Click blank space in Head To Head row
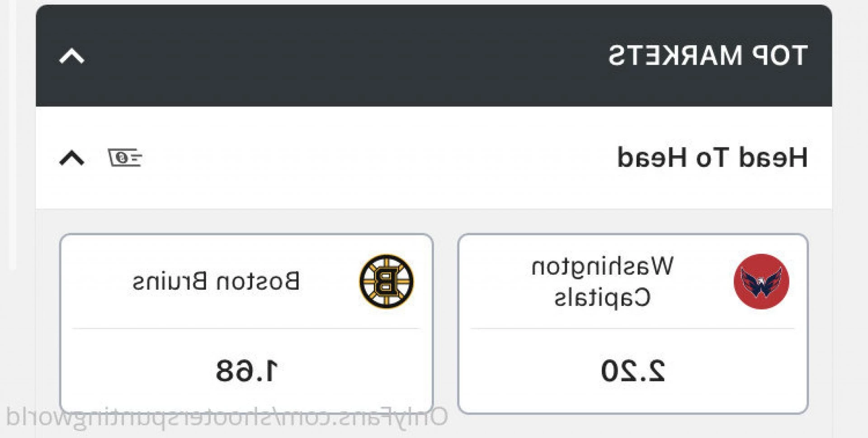Viewport: 868px width, 438px height. 380,157
